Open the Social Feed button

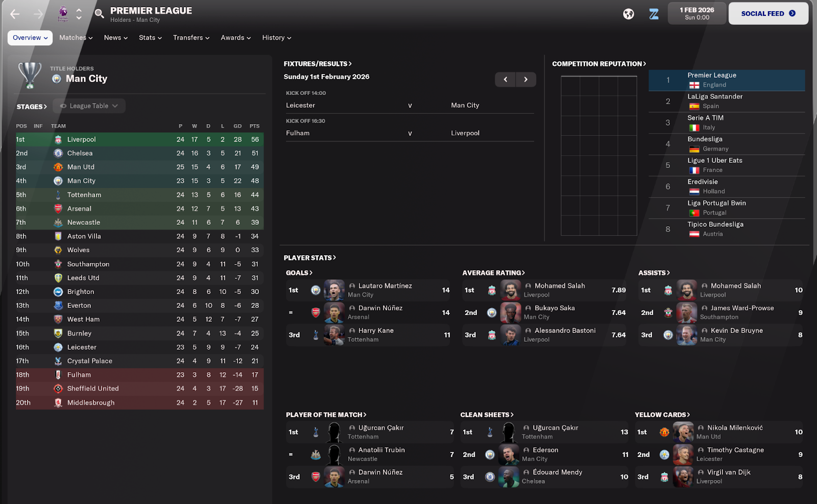click(768, 14)
